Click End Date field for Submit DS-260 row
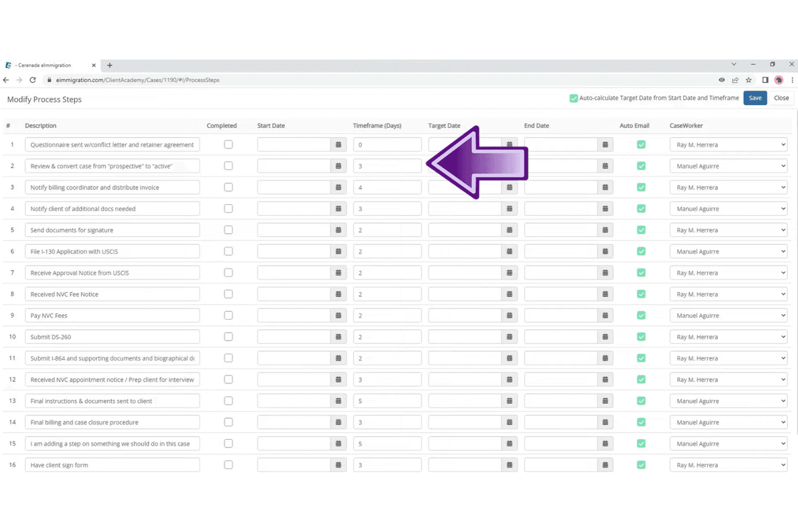This screenshot has width=798, height=532. click(x=561, y=337)
